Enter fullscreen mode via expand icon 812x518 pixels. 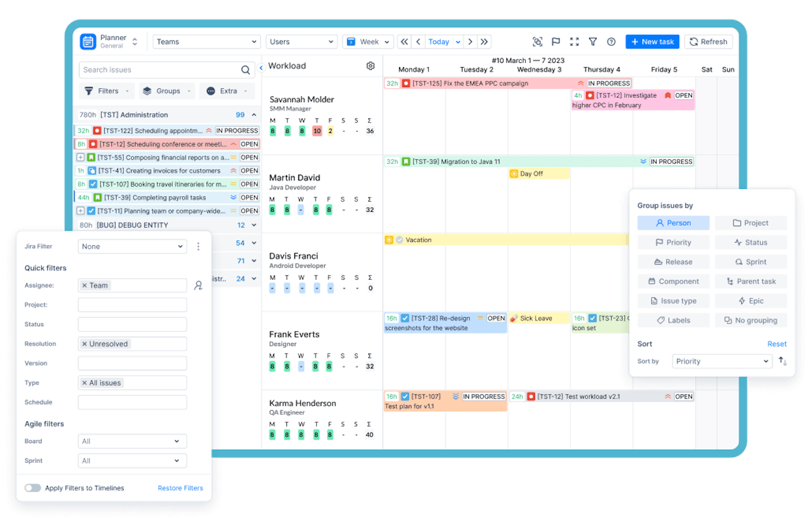(x=574, y=42)
